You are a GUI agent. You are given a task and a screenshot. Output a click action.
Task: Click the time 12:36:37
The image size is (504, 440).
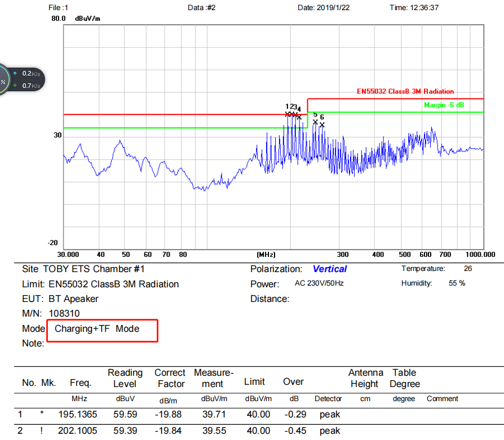click(x=425, y=8)
